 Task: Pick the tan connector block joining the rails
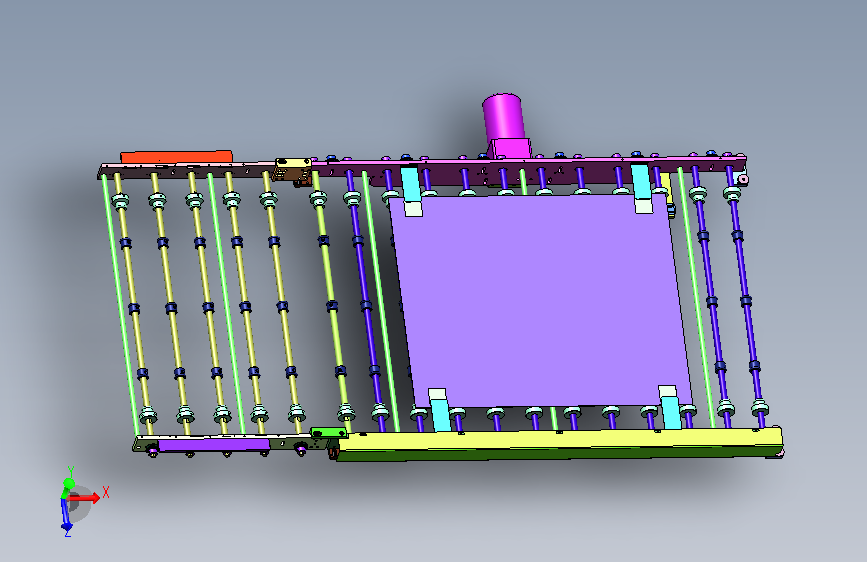point(293,170)
